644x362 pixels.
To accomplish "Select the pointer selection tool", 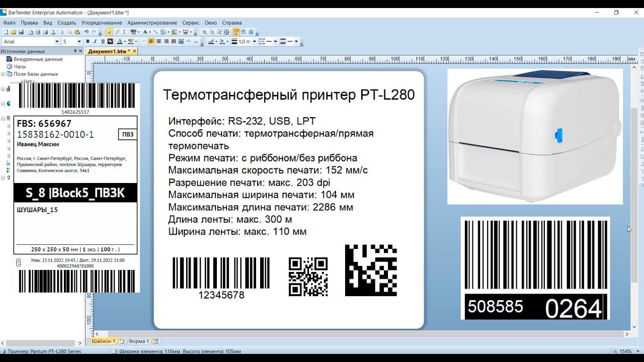I will click(109, 32).
